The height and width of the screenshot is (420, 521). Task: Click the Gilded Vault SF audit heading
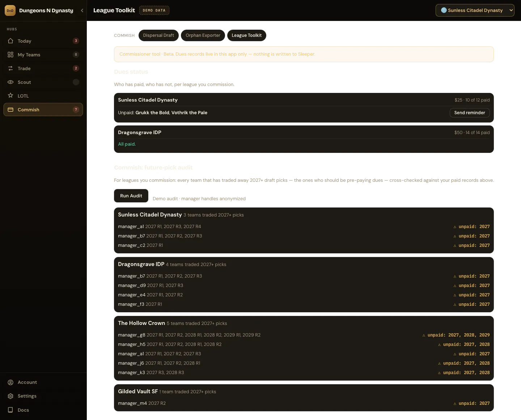[138, 391]
